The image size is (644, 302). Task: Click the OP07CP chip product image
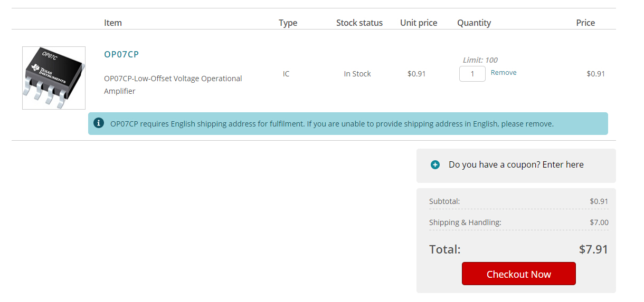pos(54,78)
